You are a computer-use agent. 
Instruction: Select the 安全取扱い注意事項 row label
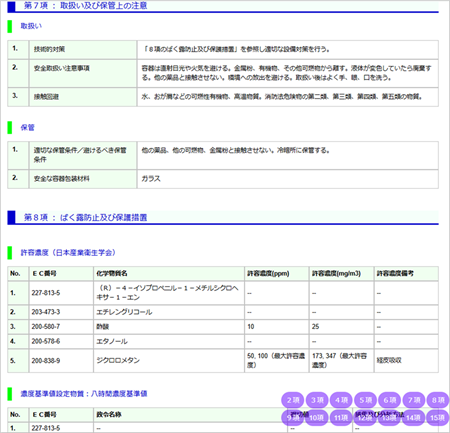click(62, 68)
